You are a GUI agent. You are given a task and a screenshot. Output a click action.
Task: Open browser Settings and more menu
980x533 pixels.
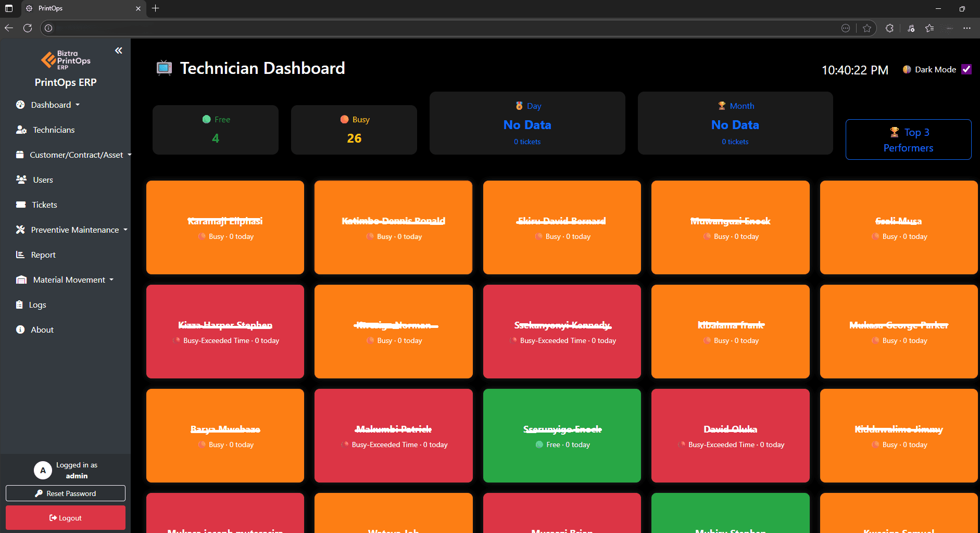pos(967,28)
